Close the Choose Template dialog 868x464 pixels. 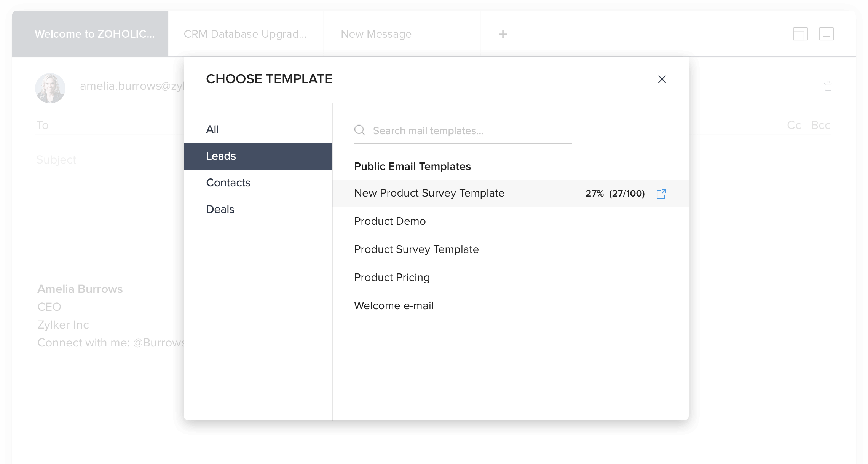pos(662,79)
